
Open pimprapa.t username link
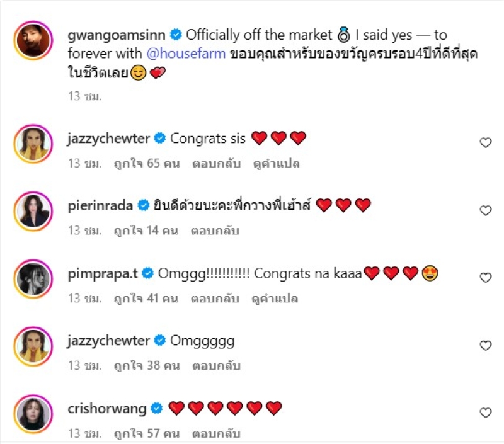[x=103, y=273]
